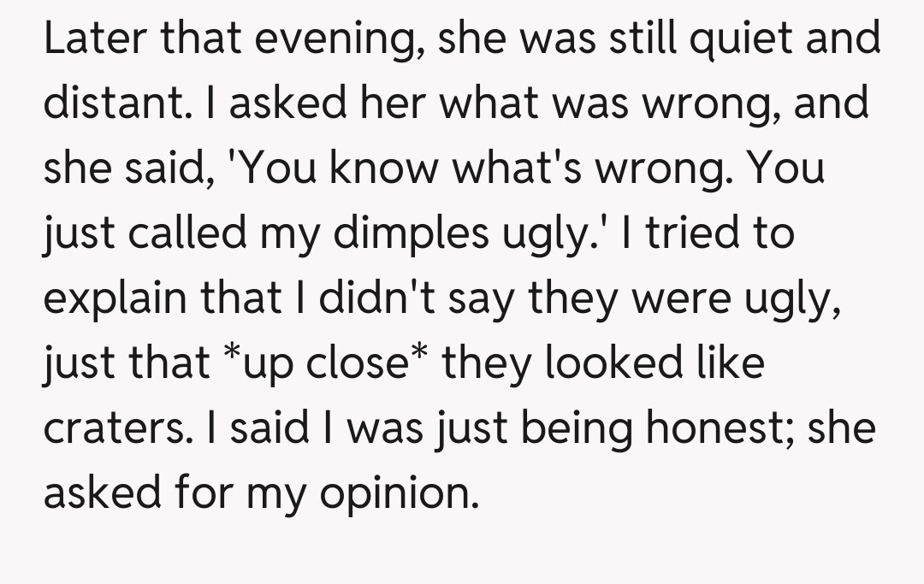Click the word 'say' in the paragraph
Viewport: 924px width, 584px height.
(x=496, y=300)
